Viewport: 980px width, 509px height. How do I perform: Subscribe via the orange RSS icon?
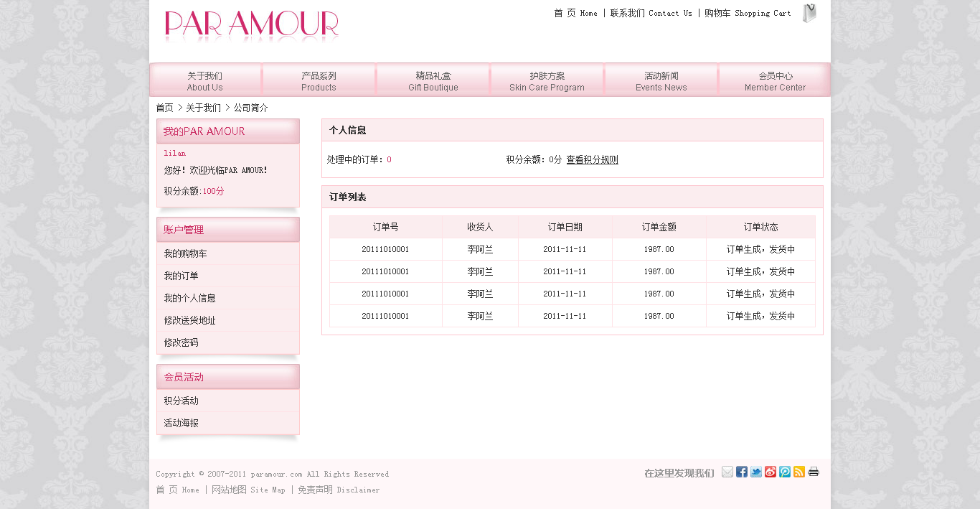(x=799, y=472)
